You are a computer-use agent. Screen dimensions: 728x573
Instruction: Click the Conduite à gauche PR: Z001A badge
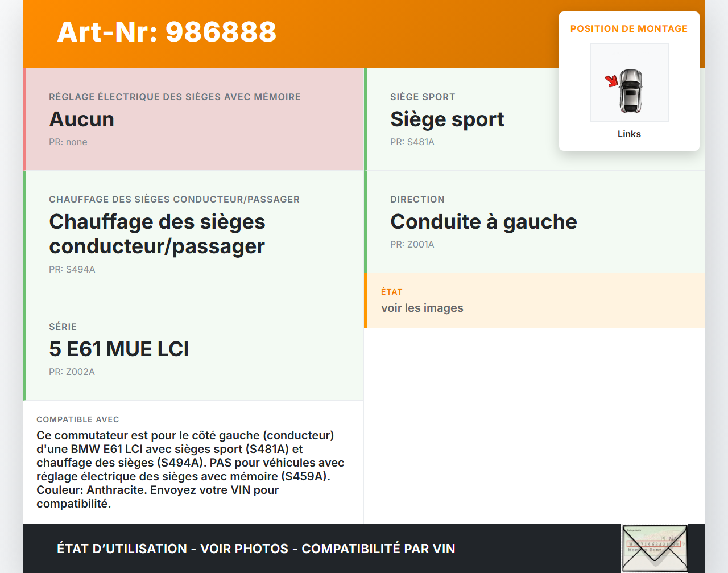coord(412,244)
